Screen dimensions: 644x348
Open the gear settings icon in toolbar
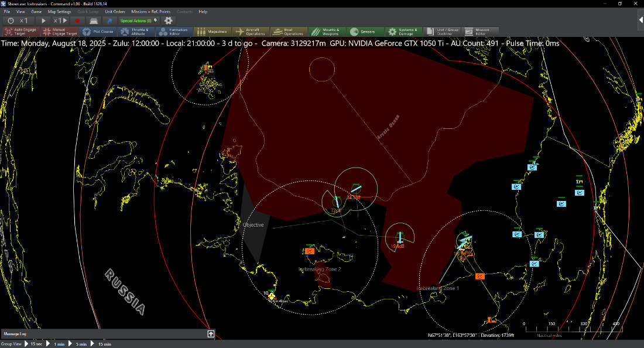click(169, 21)
